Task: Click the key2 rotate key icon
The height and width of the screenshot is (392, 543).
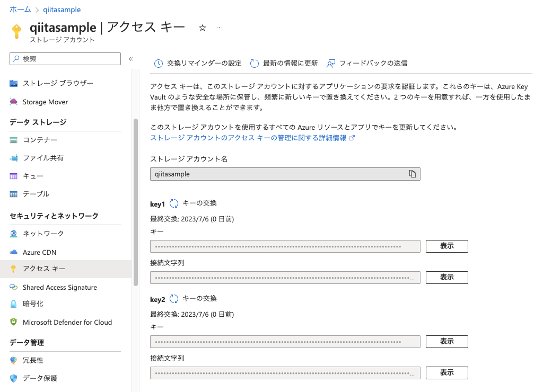Action: click(174, 299)
